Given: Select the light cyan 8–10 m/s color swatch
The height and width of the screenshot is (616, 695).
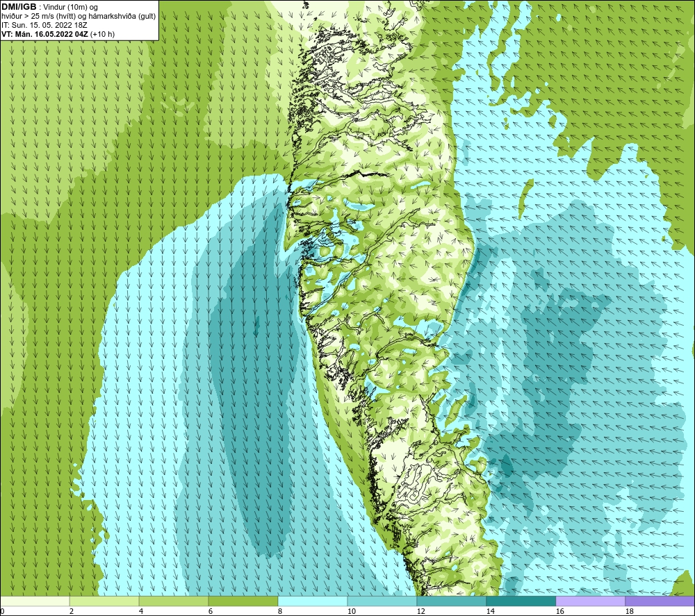Looking at the screenshot, I should (313, 601).
